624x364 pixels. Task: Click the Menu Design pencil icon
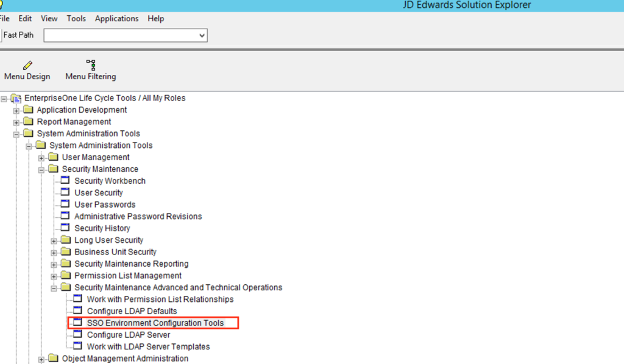tap(27, 65)
